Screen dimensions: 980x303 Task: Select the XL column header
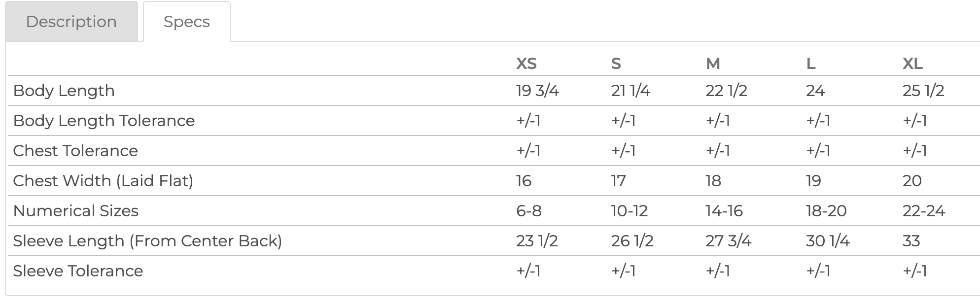pyautogui.click(x=912, y=64)
